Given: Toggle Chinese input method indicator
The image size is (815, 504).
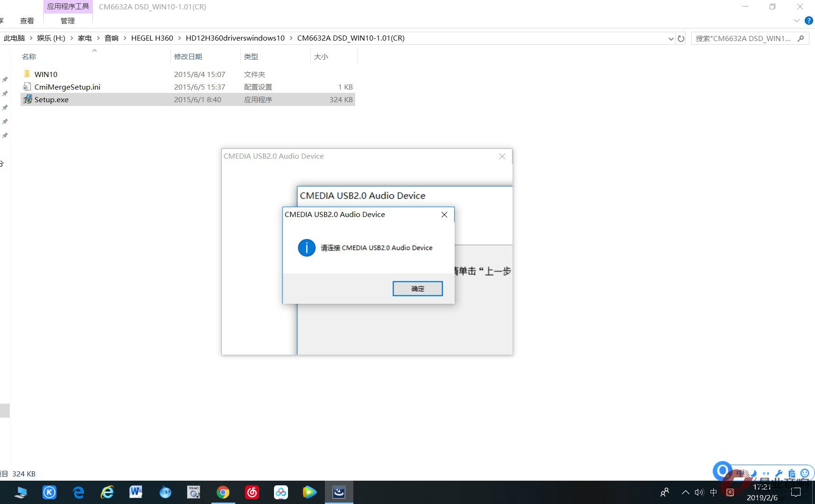Looking at the screenshot, I should 713,492.
